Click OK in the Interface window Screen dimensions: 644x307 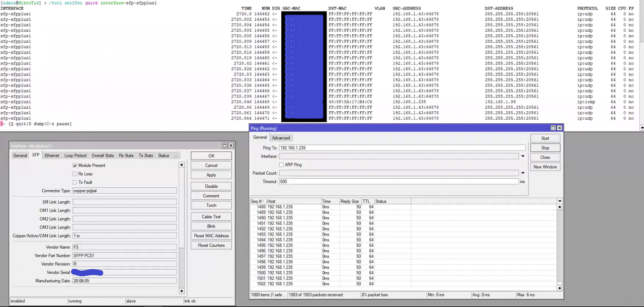[211, 156]
